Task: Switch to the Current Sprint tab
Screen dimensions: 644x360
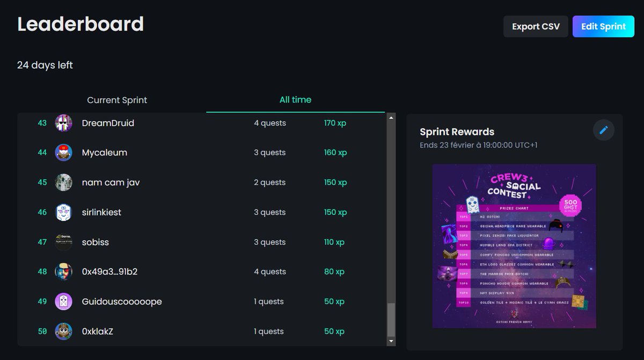Action: pyautogui.click(x=117, y=100)
